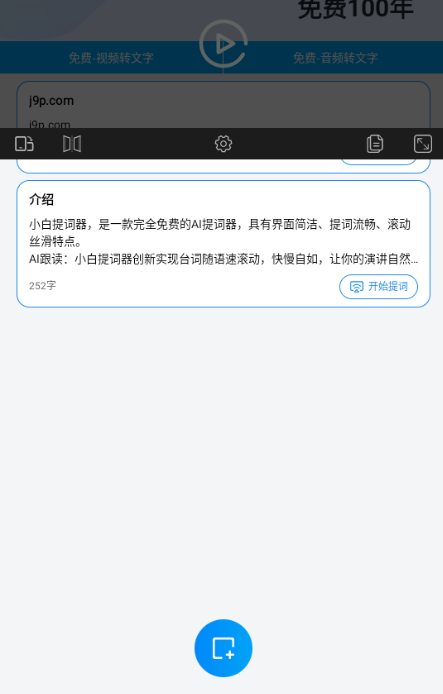The width and height of the screenshot is (443, 694).
Task: Open the 介绍 script card title
Action: (x=42, y=200)
